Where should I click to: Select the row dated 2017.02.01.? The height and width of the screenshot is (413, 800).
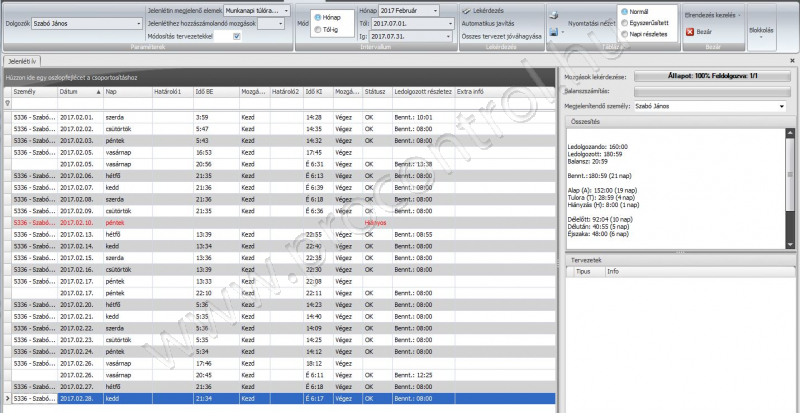point(280,117)
